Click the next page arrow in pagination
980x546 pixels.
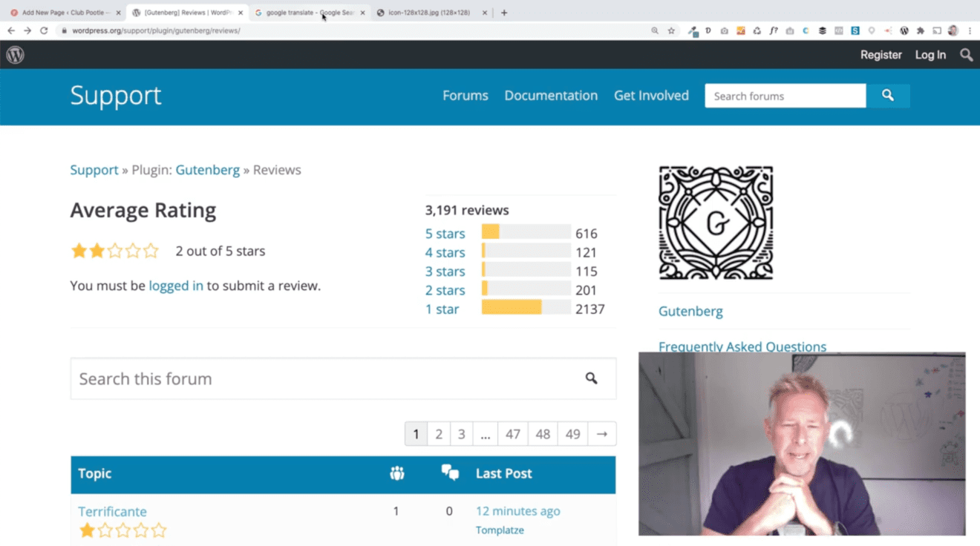602,434
